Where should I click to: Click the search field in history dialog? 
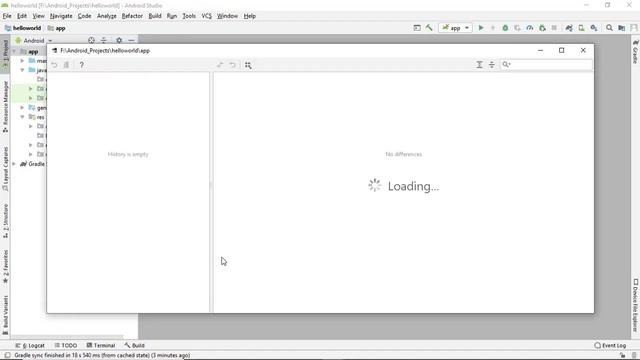click(547, 64)
